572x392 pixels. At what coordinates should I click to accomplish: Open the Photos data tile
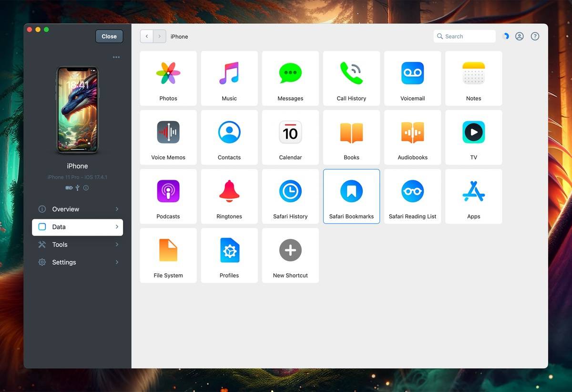(168, 78)
